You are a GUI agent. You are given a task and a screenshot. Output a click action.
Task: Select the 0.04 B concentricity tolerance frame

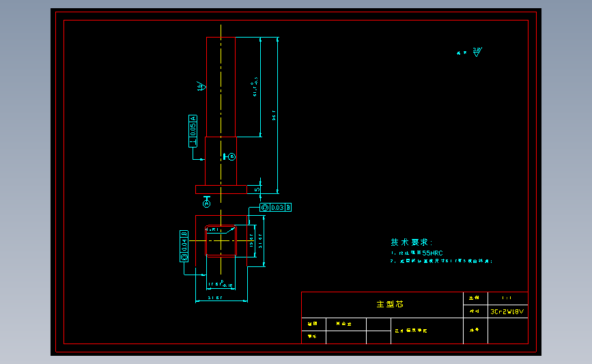[x=184, y=246]
